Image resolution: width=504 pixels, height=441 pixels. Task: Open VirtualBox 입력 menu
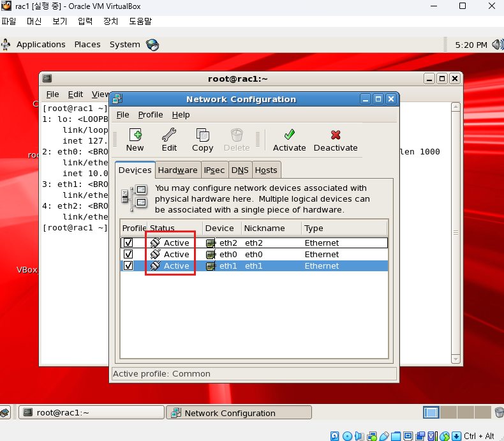[85, 21]
